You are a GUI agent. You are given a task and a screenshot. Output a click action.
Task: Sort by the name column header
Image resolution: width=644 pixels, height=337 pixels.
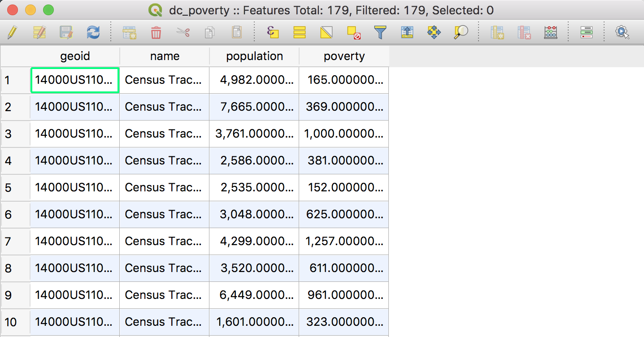pos(165,56)
